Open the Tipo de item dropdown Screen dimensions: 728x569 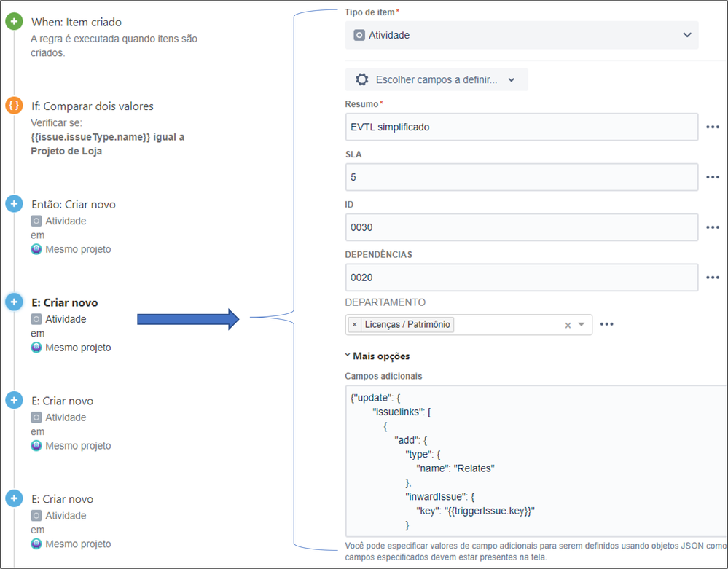pos(686,34)
